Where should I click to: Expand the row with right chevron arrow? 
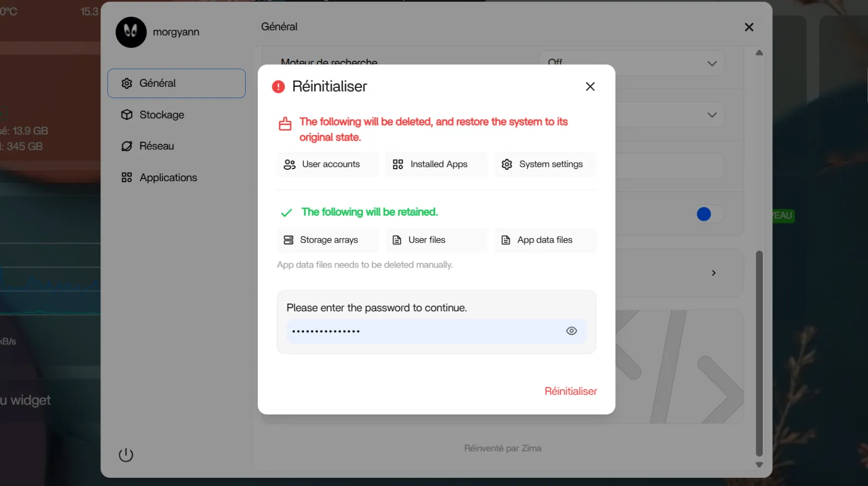point(713,273)
